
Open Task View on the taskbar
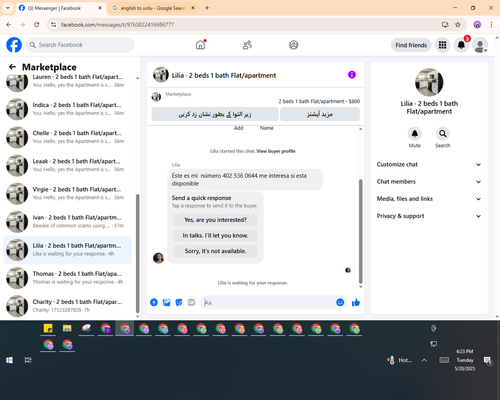(28, 360)
